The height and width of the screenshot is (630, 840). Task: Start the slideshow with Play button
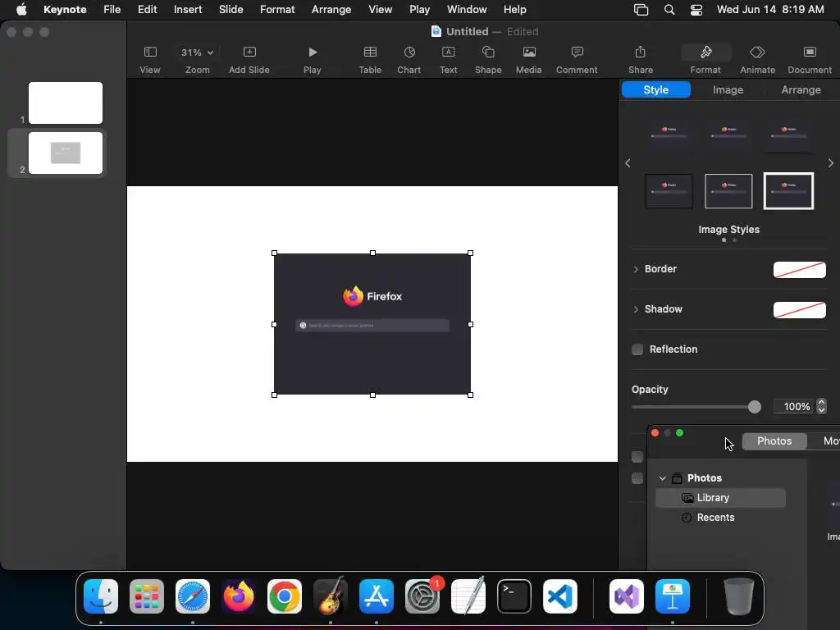point(313,59)
